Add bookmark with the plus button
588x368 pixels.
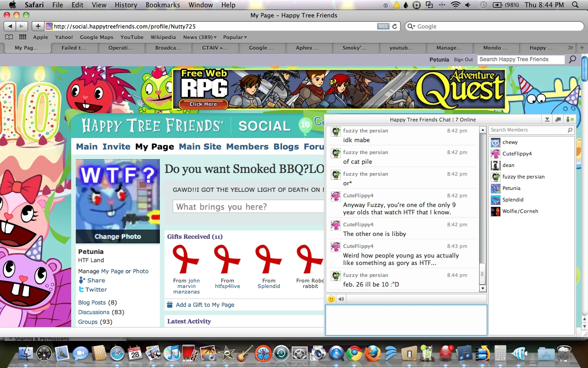coord(38,26)
